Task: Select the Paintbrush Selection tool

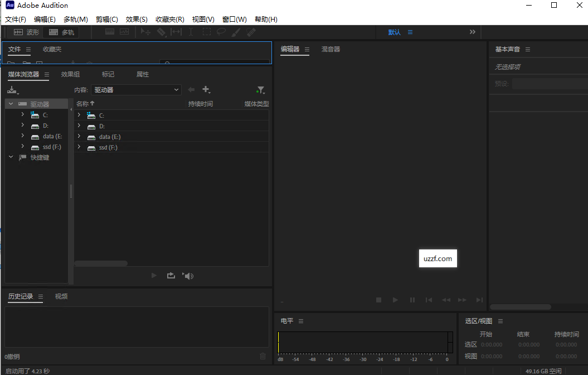Action: click(x=236, y=32)
